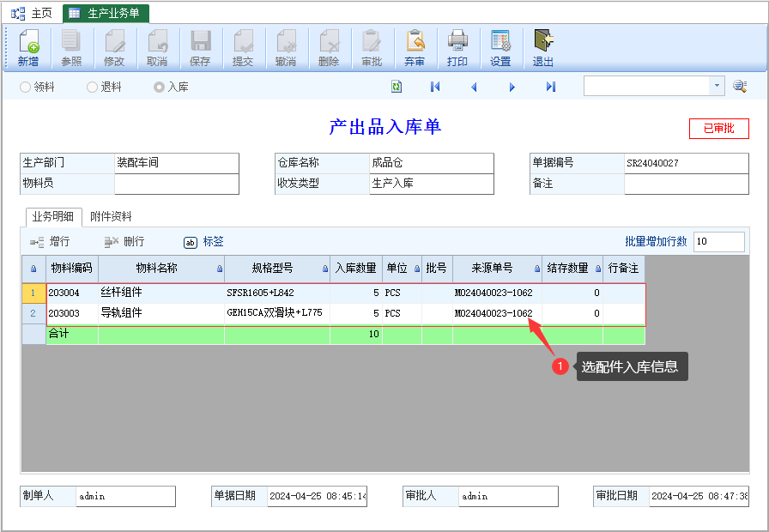Image resolution: width=769 pixels, height=532 pixels.
Task: Click the 保存 (Save) toolbar icon
Action: click(x=200, y=48)
